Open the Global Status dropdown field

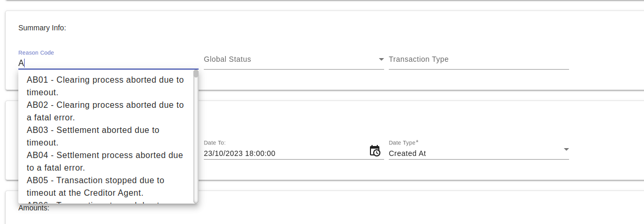288,60
